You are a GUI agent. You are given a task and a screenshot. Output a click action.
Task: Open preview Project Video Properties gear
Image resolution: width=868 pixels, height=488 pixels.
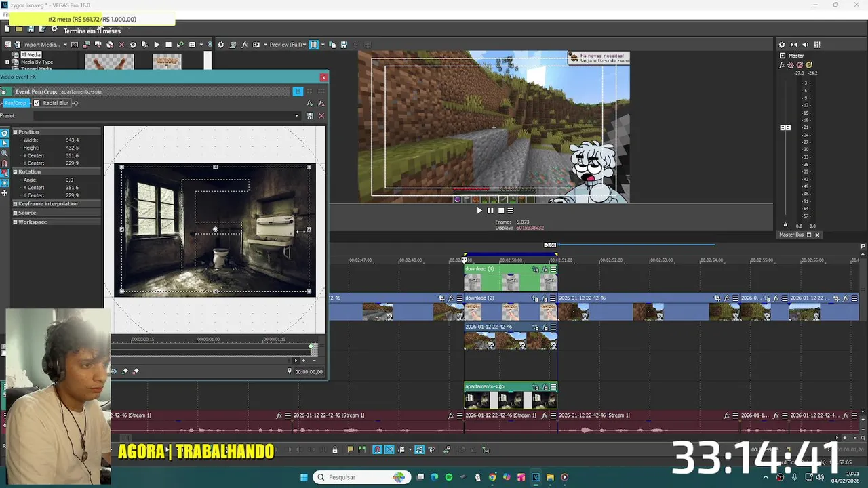coord(221,45)
